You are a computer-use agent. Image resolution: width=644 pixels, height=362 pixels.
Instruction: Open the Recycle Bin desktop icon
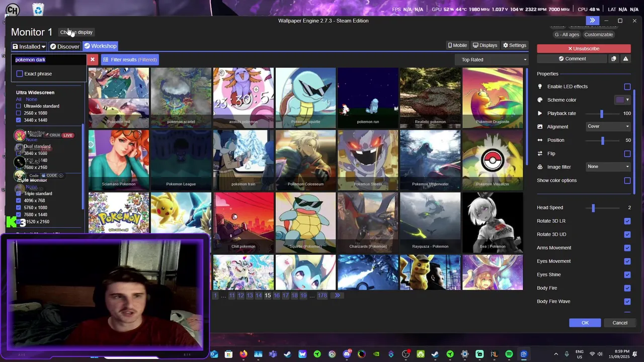[x=38, y=10]
